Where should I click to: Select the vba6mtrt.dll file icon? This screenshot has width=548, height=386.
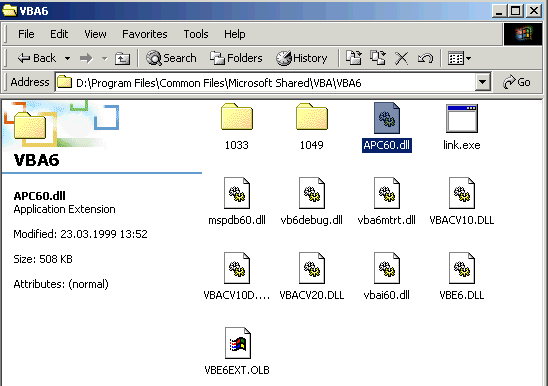click(x=387, y=193)
